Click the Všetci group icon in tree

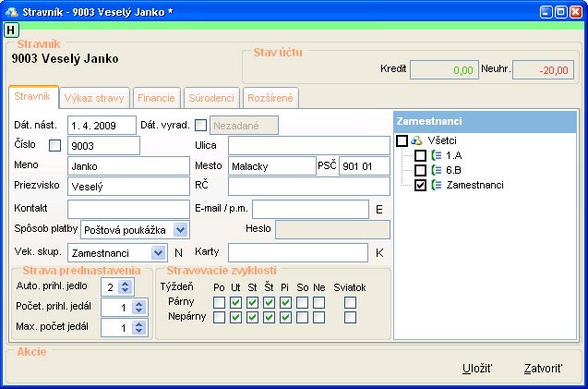[x=416, y=140]
